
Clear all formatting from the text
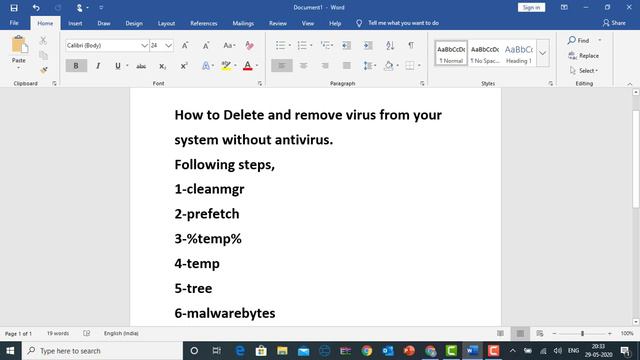(x=249, y=45)
